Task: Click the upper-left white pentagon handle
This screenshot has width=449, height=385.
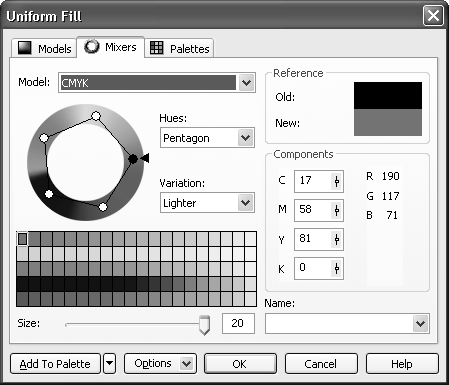Action: pos(44,138)
